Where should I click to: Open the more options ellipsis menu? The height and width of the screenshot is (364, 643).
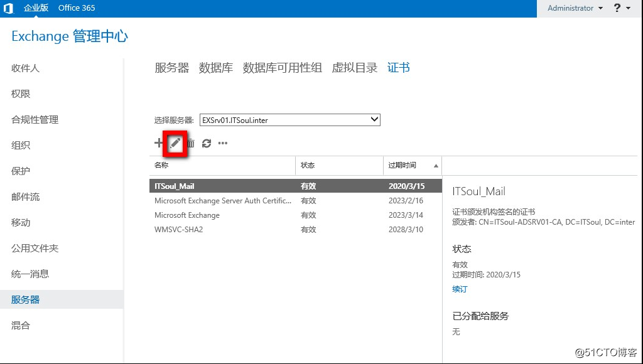pos(223,143)
